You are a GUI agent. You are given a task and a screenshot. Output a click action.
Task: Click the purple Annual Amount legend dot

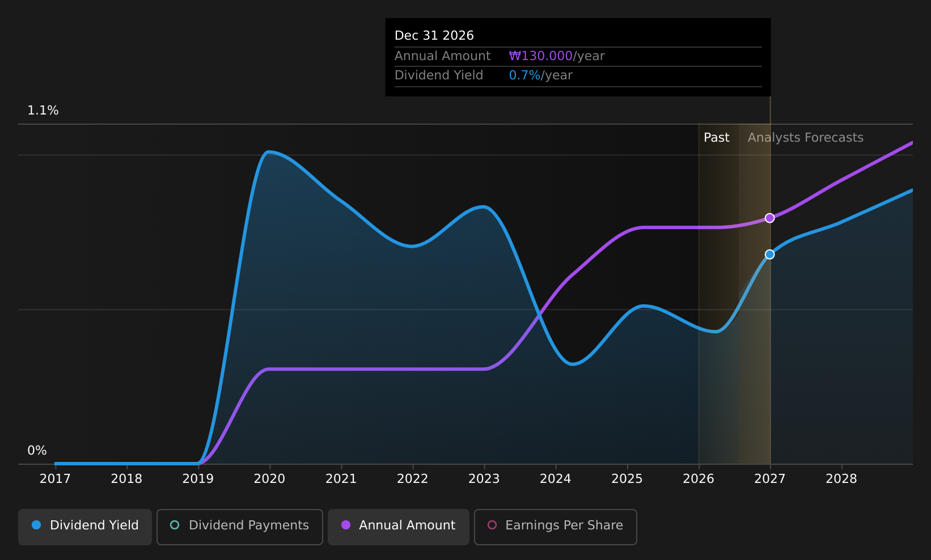tap(346, 525)
